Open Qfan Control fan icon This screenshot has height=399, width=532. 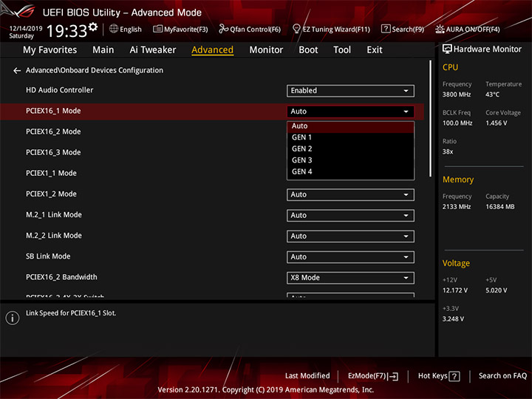pos(223,29)
